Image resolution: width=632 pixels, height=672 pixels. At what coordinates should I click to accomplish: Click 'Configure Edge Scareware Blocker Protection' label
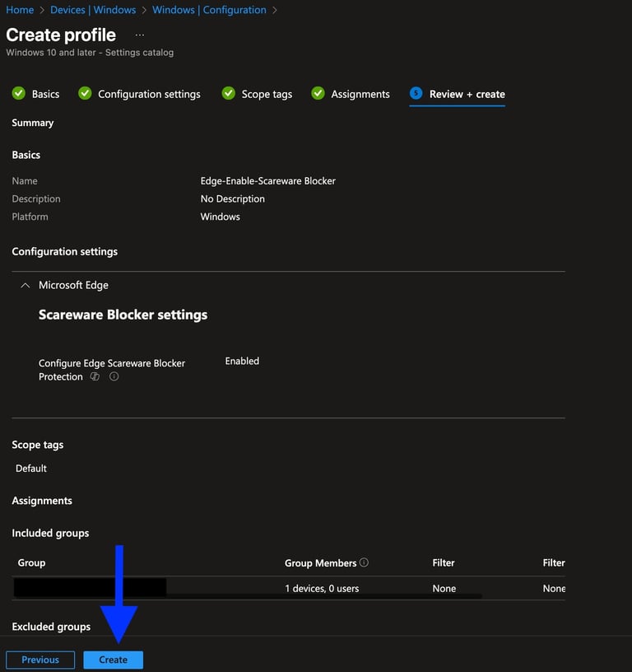[x=112, y=370]
